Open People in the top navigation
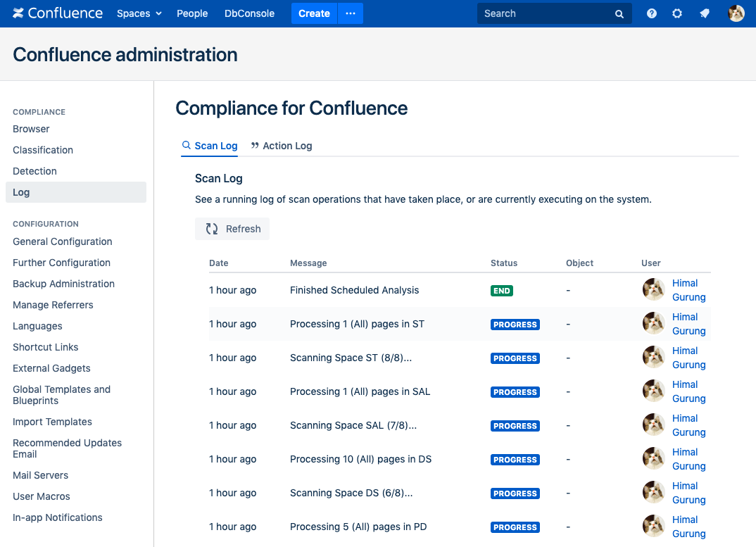The width and height of the screenshot is (756, 547). [192, 13]
